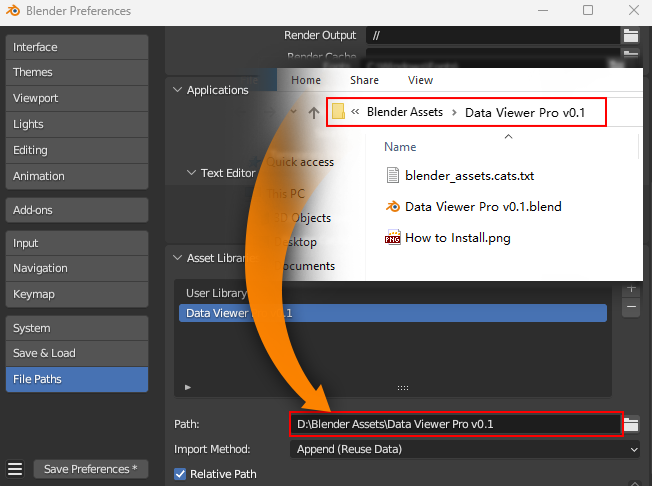Select the File Paths section
Image resolution: width=652 pixels, height=486 pixels.
(x=77, y=379)
